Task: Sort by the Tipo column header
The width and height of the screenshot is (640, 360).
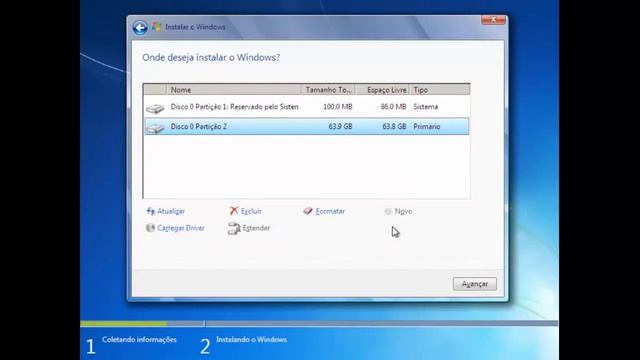Action: point(440,89)
